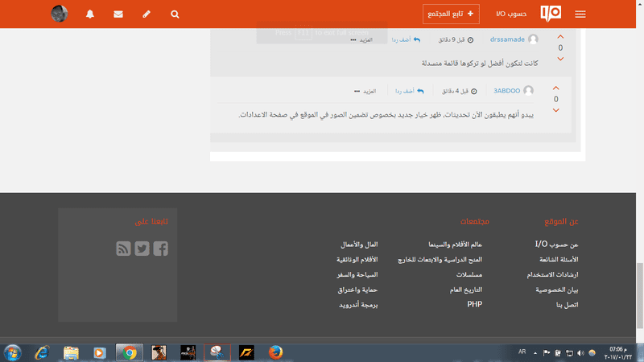Open messages envelope icon in header
Image resolution: width=644 pixels, height=362 pixels.
click(118, 14)
